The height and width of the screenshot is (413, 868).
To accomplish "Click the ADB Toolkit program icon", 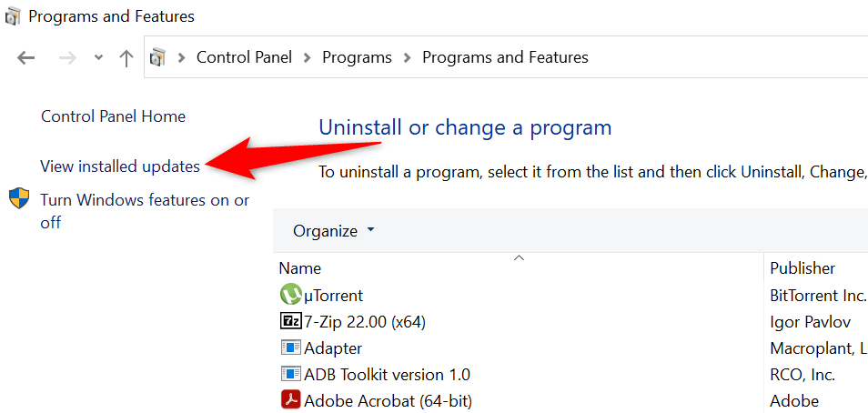I will pyautogui.click(x=290, y=374).
